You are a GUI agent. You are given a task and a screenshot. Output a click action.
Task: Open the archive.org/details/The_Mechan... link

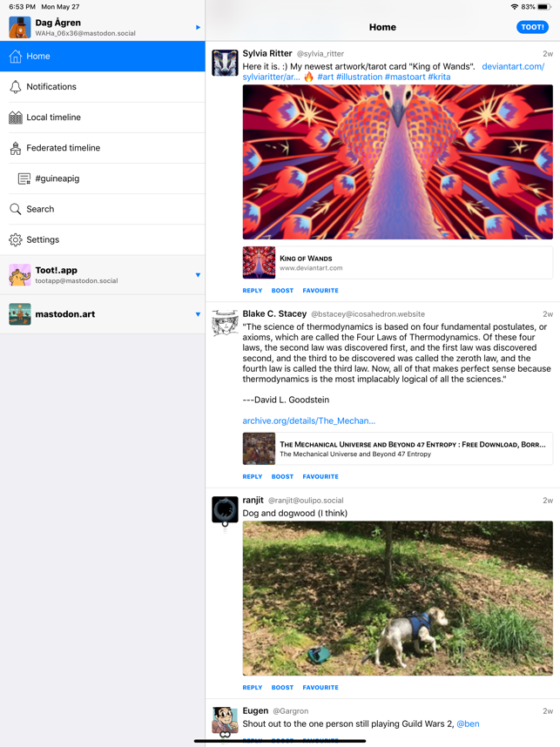[x=309, y=421]
